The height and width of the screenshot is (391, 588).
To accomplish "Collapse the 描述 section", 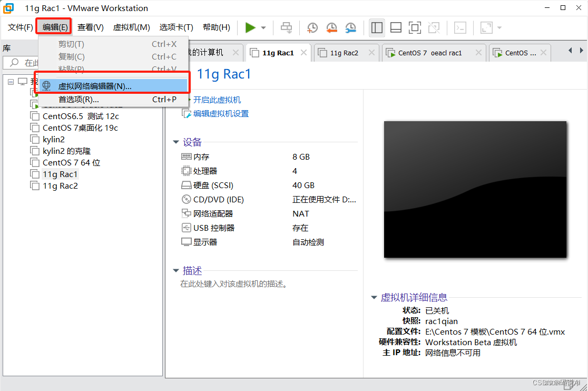I will pos(176,270).
